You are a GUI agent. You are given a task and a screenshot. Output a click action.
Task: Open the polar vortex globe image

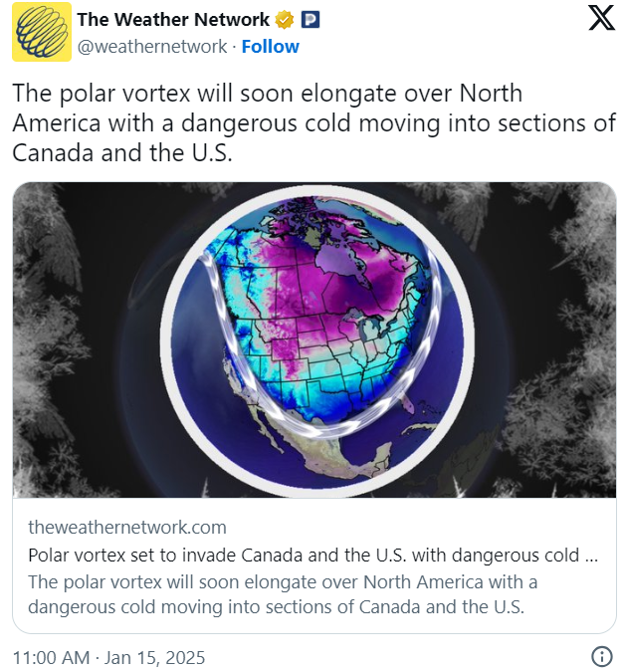point(314,339)
